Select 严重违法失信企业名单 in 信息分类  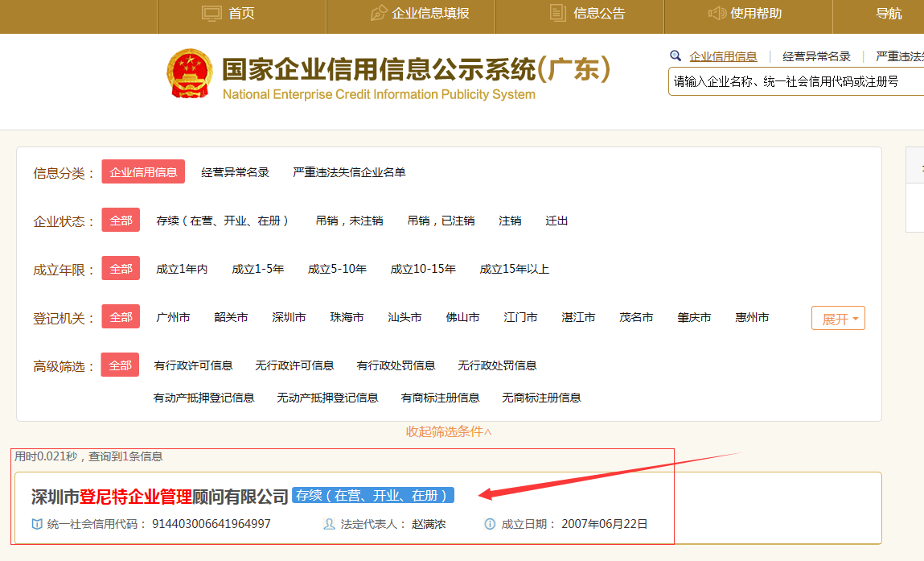349,172
